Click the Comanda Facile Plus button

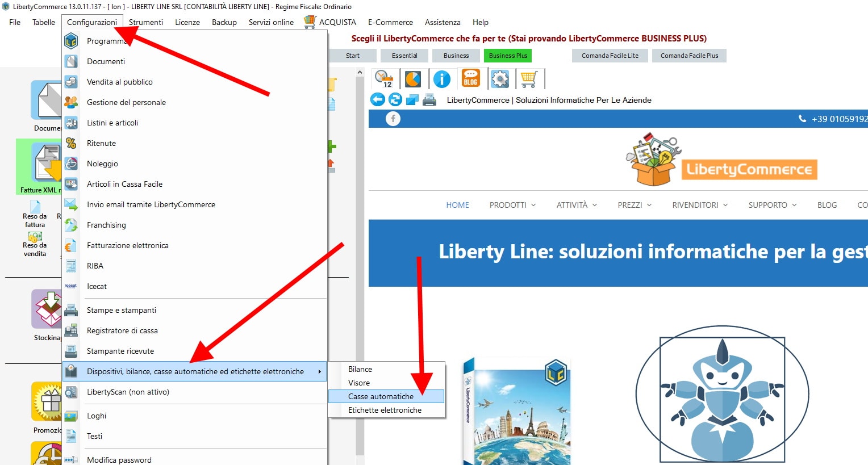click(x=689, y=56)
